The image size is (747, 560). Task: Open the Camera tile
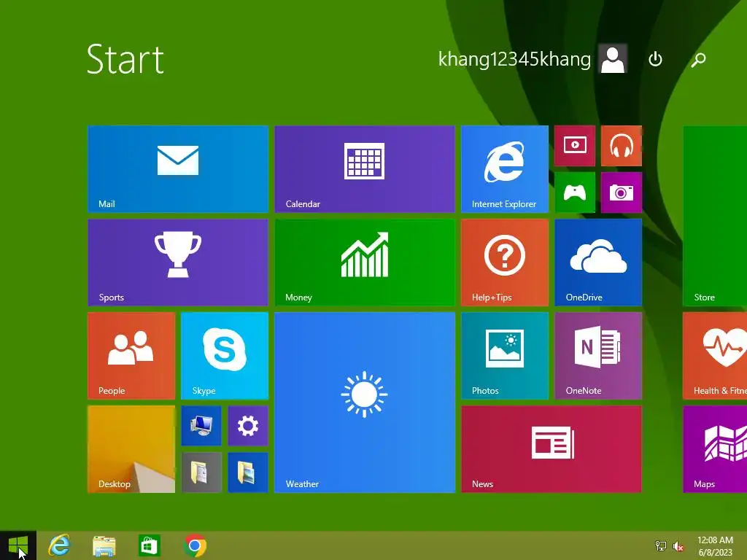click(622, 192)
